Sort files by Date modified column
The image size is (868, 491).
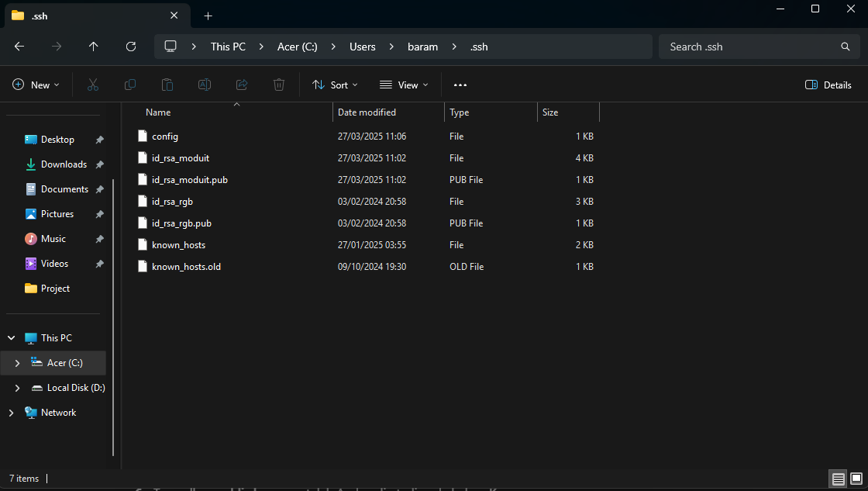[x=367, y=112]
